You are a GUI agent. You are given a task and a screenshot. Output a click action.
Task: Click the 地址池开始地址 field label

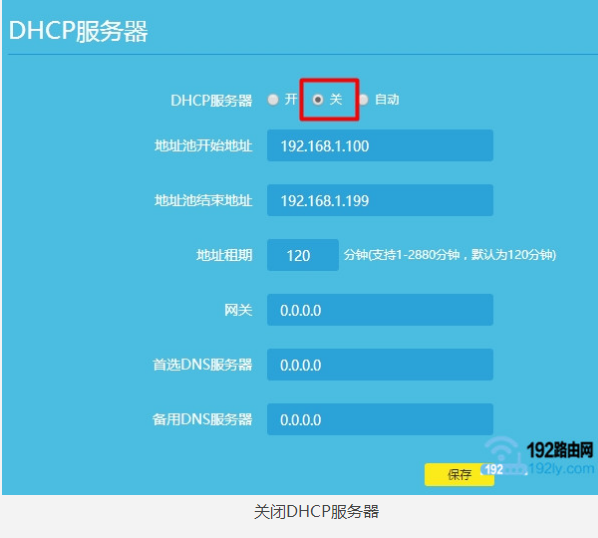203,146
